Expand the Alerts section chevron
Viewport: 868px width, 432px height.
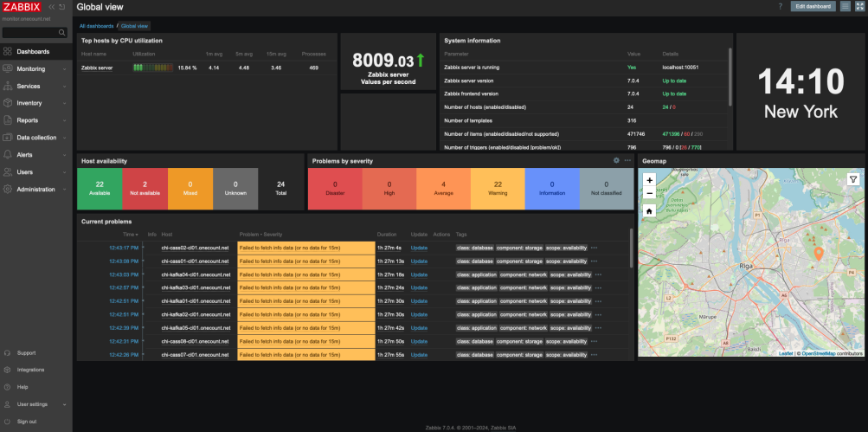(65, 155)
